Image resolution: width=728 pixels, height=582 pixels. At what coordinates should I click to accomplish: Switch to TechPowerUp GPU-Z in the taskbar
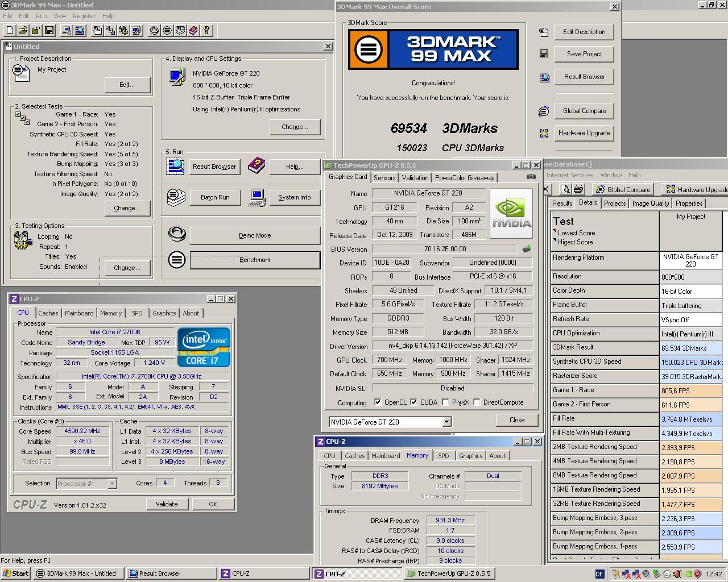tap(450, 573)
